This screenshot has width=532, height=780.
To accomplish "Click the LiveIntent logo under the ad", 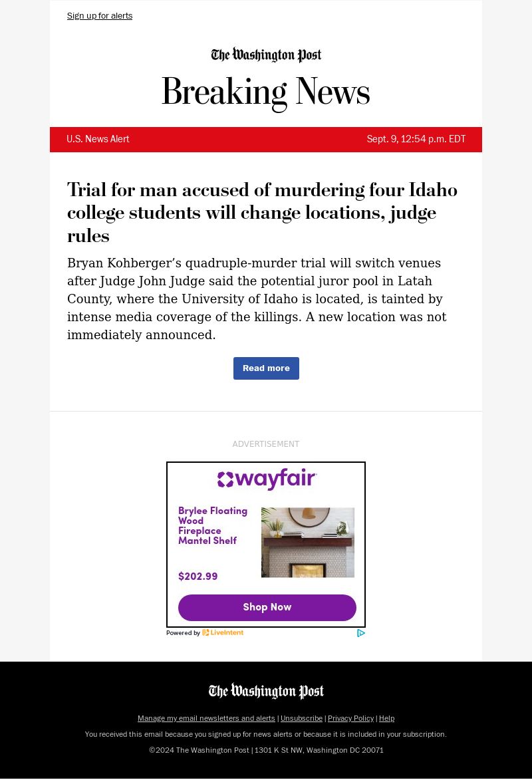I will [223, 633].
